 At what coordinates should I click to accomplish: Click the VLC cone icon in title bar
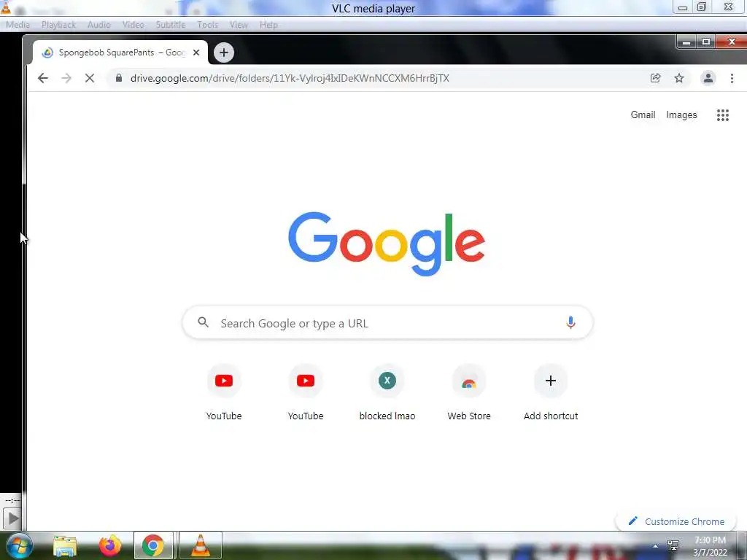pos(6,7)
